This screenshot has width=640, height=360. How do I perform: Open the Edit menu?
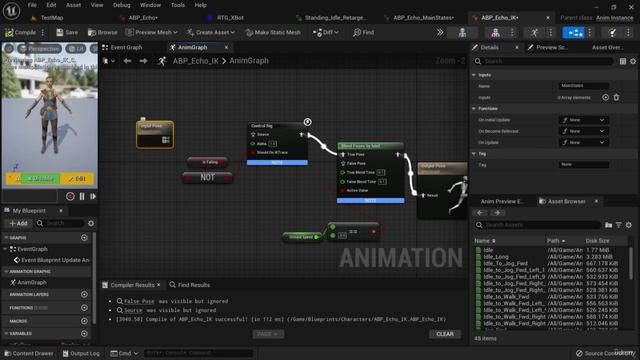(51, 5)
